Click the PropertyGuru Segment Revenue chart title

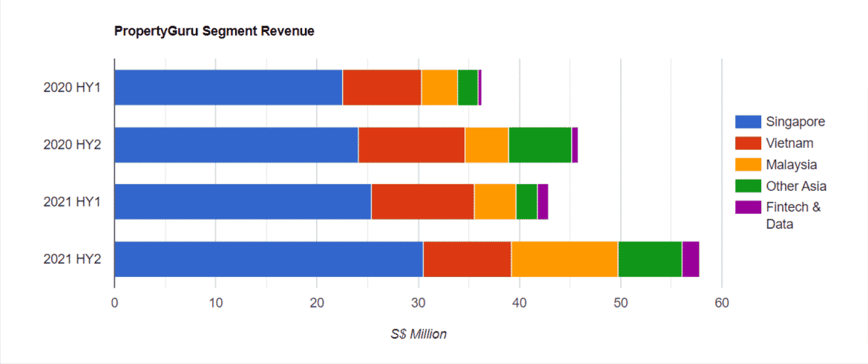214,32
